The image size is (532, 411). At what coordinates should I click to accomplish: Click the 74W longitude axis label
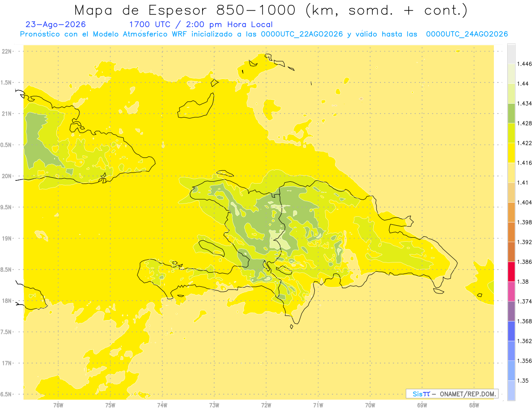click(x=162, y=405)
